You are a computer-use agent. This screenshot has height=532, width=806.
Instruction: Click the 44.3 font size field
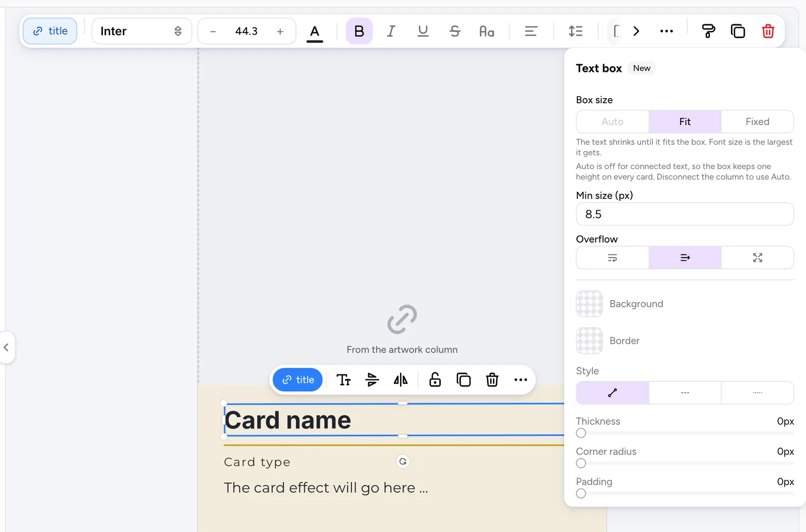pyautogui.click(x=246, y=31)
